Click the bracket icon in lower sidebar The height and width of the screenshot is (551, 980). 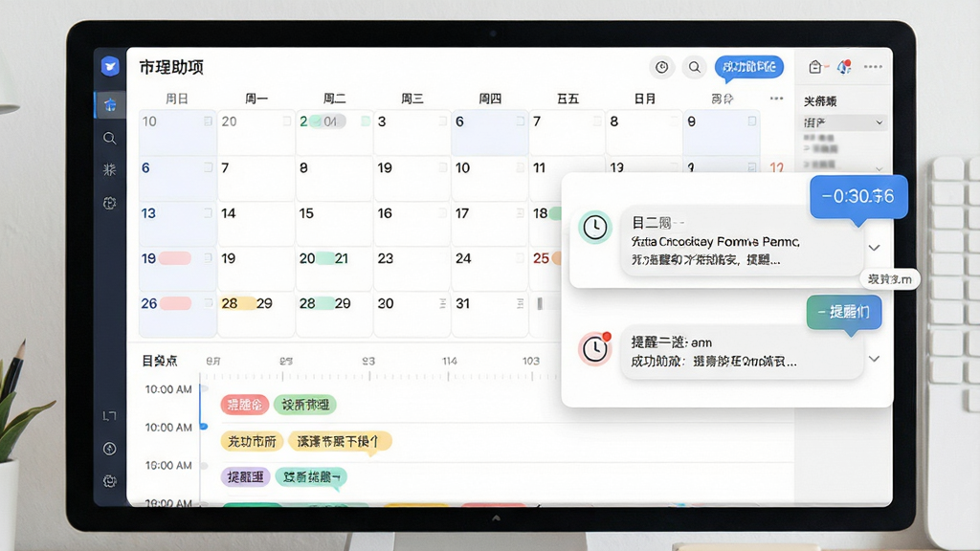[x=109, y=416]
